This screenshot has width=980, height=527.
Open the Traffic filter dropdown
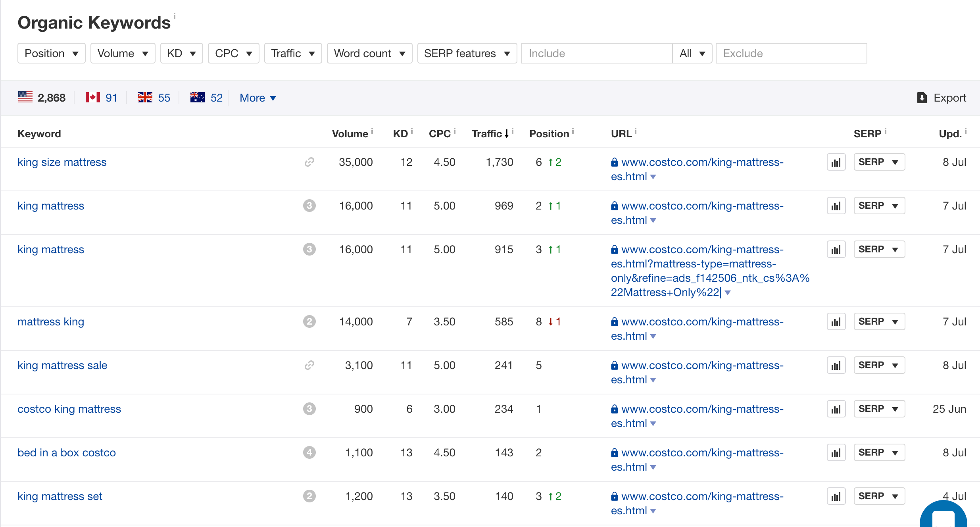pos(293,53)
